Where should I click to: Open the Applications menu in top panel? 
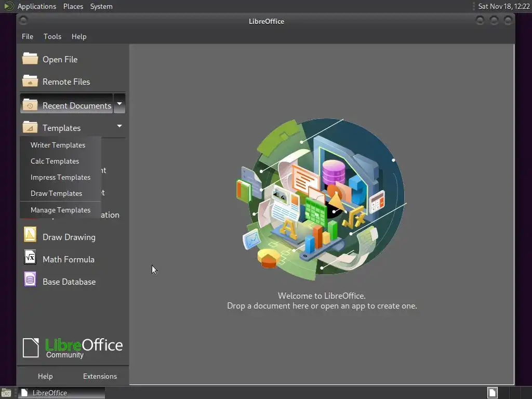(x=37, y=6)
